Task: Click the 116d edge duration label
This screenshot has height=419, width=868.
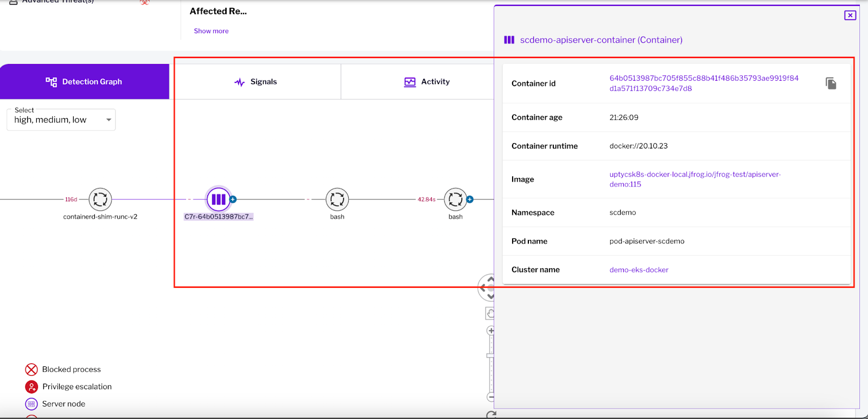Action: [x=71, y=199]
